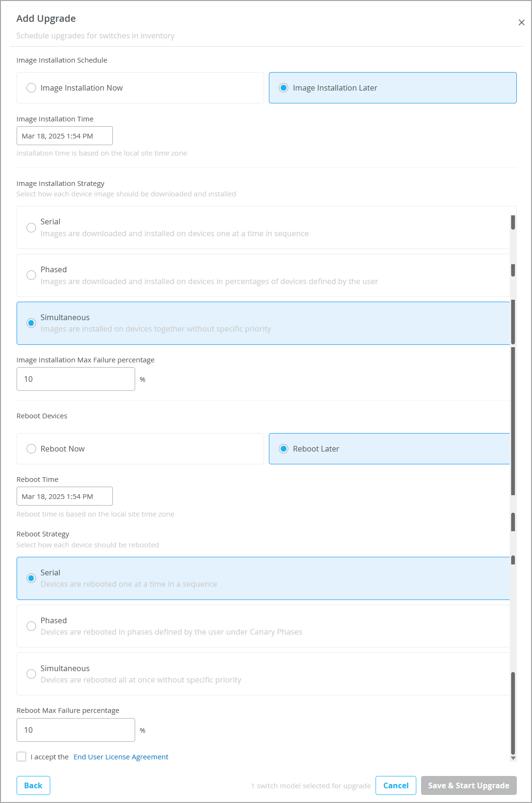Open the Reboot Time date field
This screenshot has width=532, height=803.
(x=64, y=496)
